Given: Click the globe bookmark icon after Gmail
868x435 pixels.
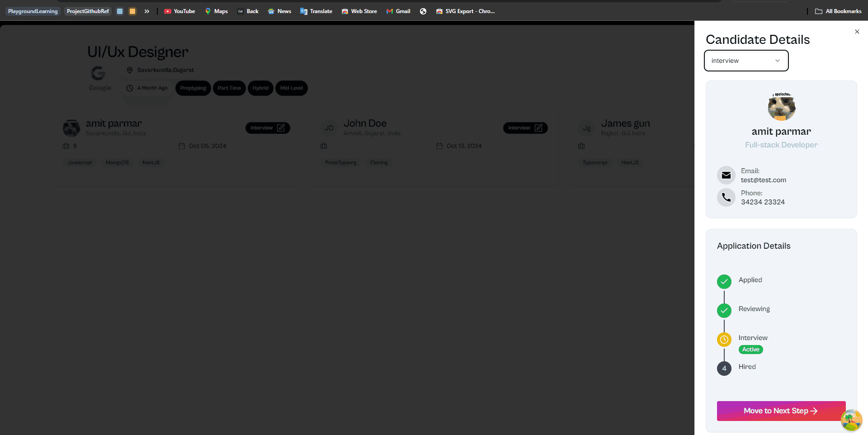Looking at the screenshot, I should [423, 11].
